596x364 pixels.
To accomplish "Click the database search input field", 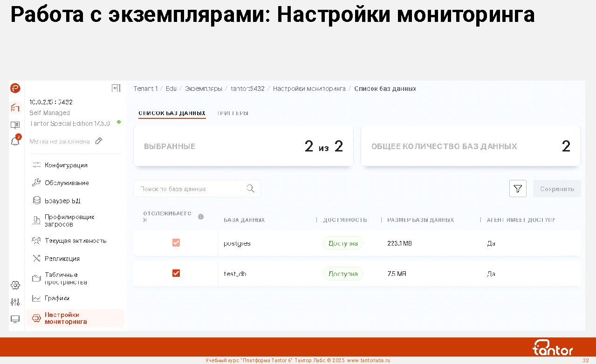I will click(191, 189).
